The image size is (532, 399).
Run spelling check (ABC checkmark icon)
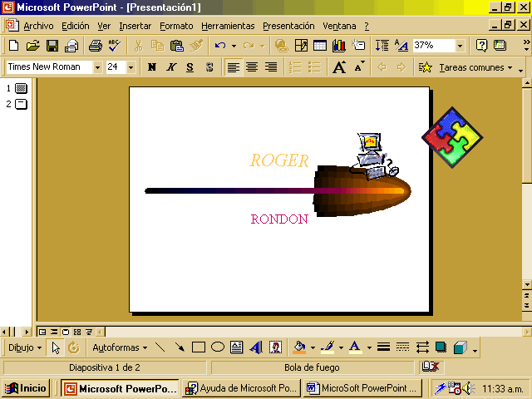[x=115, y=46]
